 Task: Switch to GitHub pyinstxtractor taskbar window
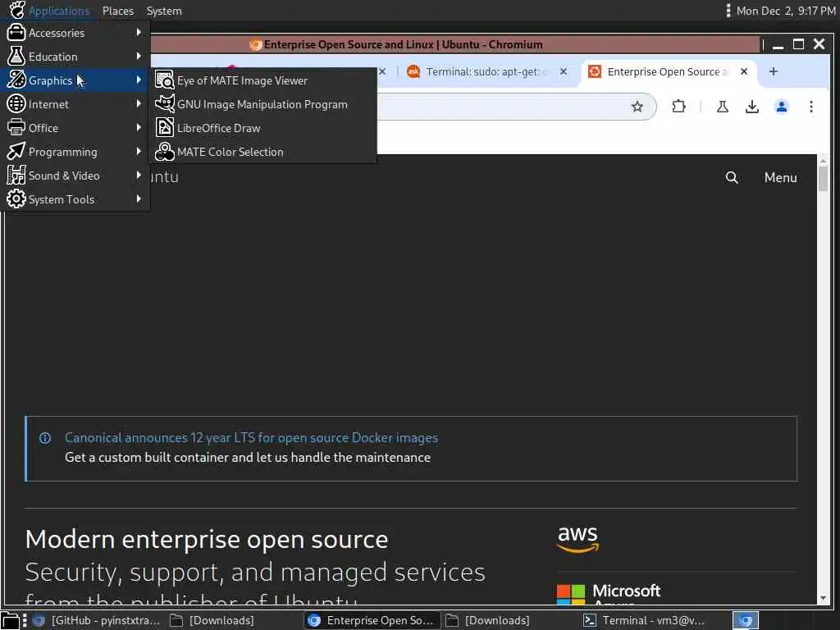tap(97, 620)
